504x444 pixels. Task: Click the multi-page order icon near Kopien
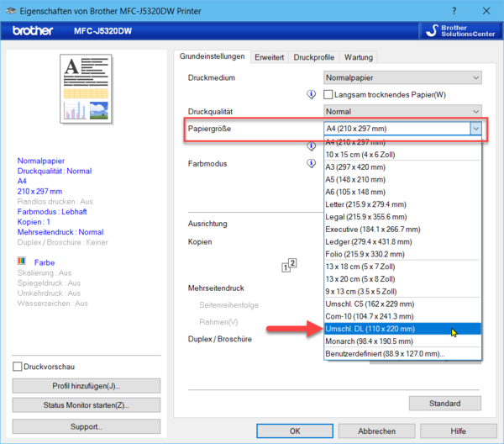[x=289, y=266]
